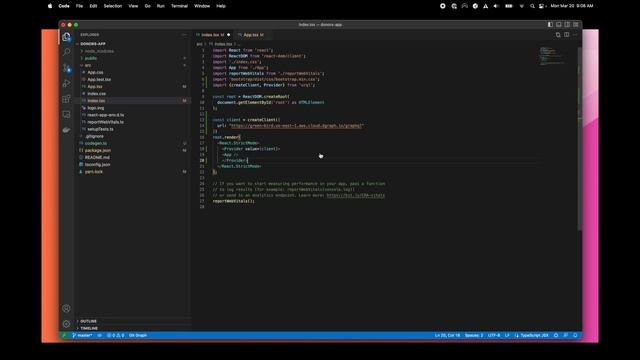The image size is (640, 360).
Task: Click the createClient cloud URL string link
Action: pos(296,126)
